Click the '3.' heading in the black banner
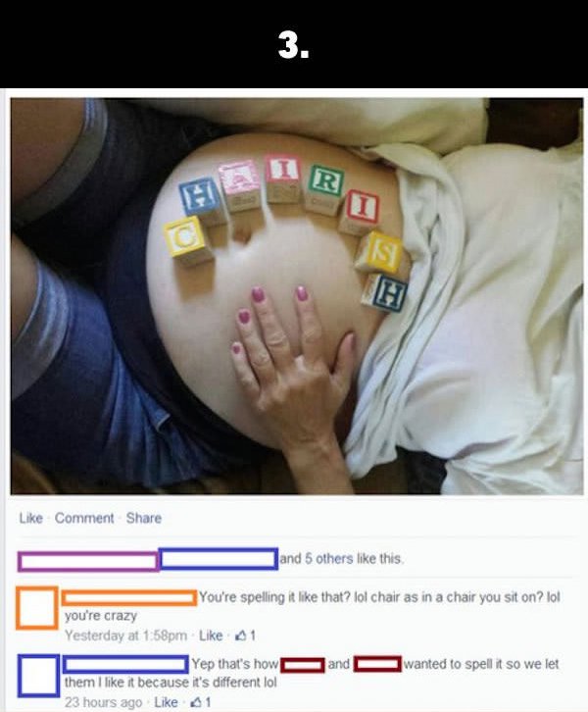This screenshot has height=712, width=588. (x=294, y=45)
